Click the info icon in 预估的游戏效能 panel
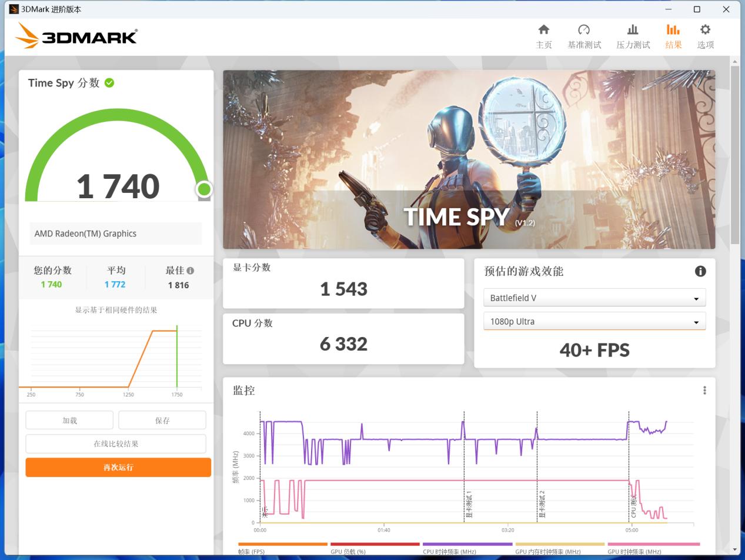This screenshot has width=745, height=560. pyautogui.click(x=700, y=271)
